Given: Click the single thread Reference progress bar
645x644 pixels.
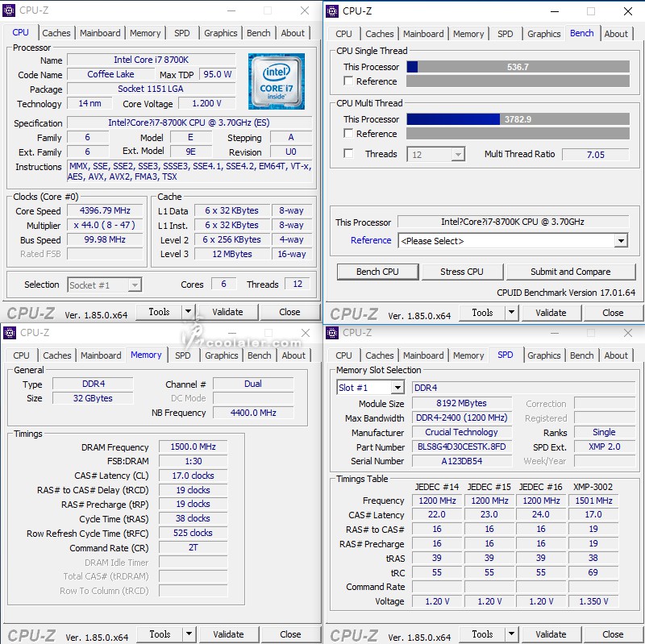Looking at the screenshot, I should point(518,81).
